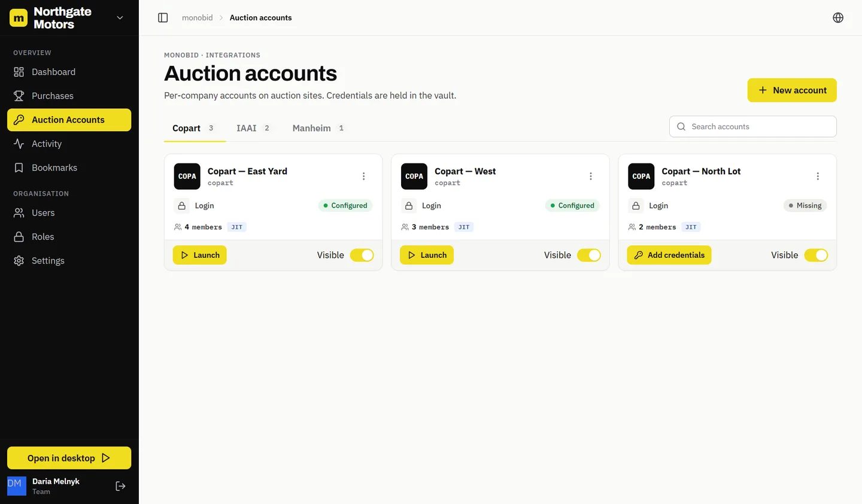Open Bookmarks in the sidebar
The height and width of the screenshot is (504, 862).
click(69, 168)
